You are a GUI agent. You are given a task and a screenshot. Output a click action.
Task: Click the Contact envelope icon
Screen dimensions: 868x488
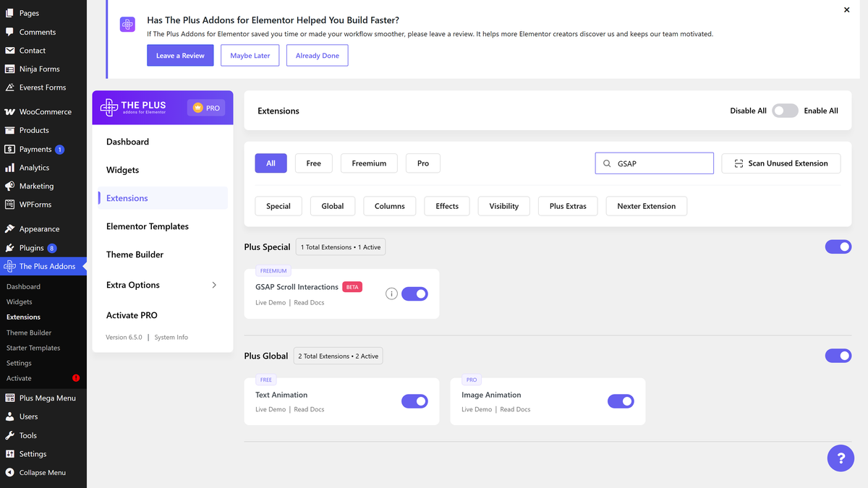(x=9, y=51)
